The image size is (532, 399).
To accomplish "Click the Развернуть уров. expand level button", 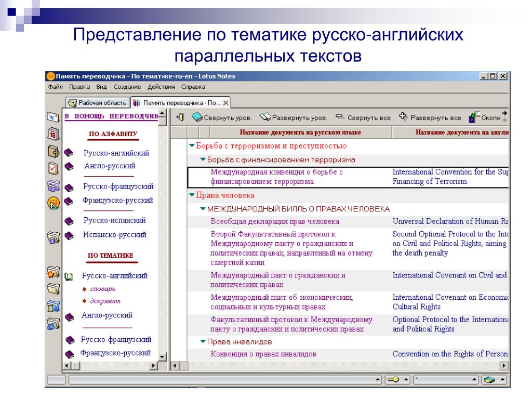I will 294,117.
